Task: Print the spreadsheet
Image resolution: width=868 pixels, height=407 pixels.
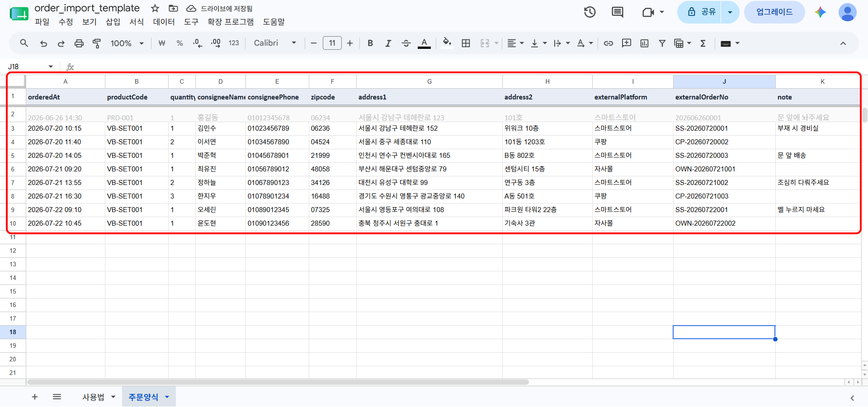Action: 79,43
